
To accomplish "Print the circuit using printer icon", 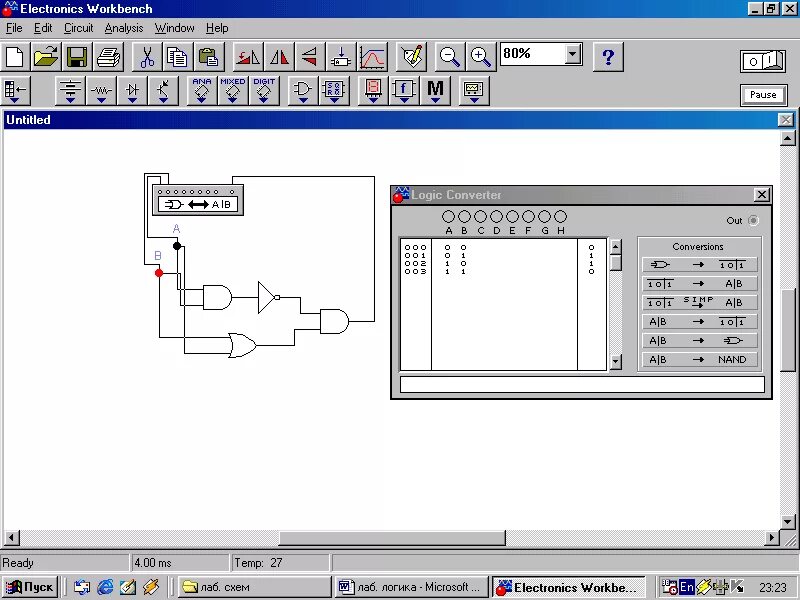I will tap(108, 56).
